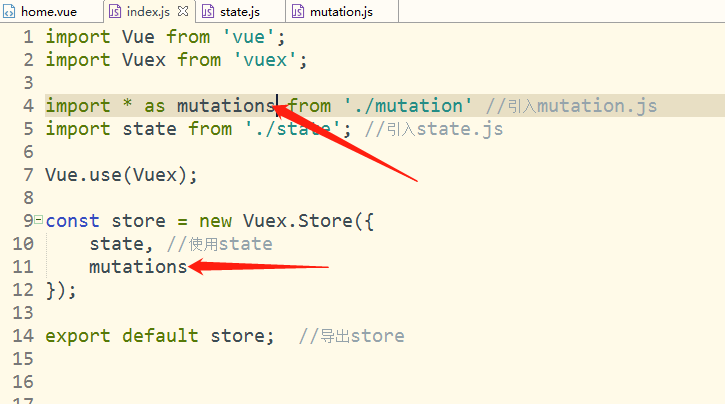Place cursor on 'vue' string in line 1

[x=249, y=37]
